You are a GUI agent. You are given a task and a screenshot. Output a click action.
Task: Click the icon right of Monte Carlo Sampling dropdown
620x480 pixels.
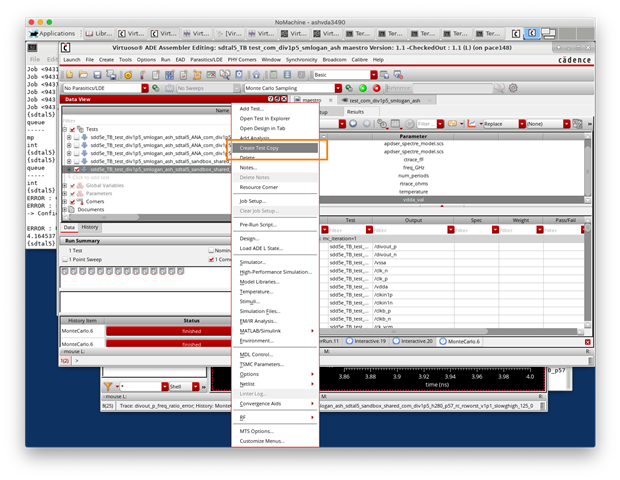349,88
